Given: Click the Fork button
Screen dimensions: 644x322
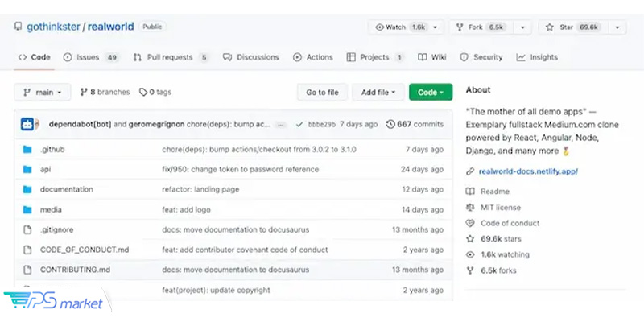Looking at the screenshot, I should coord(481,27).
